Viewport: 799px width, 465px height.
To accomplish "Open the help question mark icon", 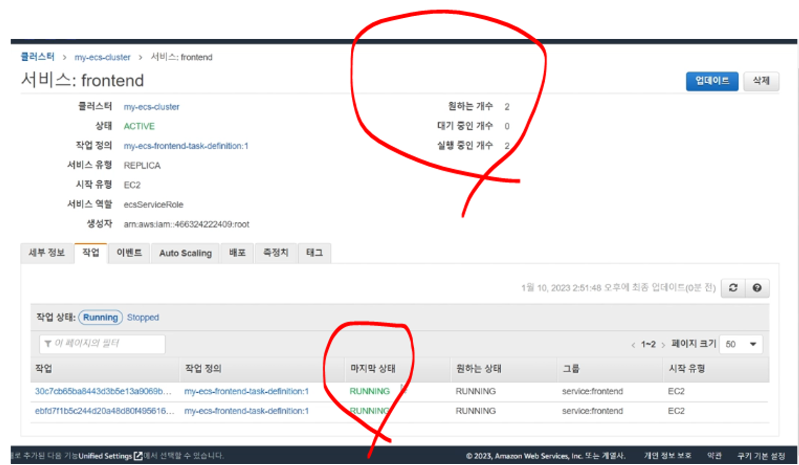I will 757,288.
